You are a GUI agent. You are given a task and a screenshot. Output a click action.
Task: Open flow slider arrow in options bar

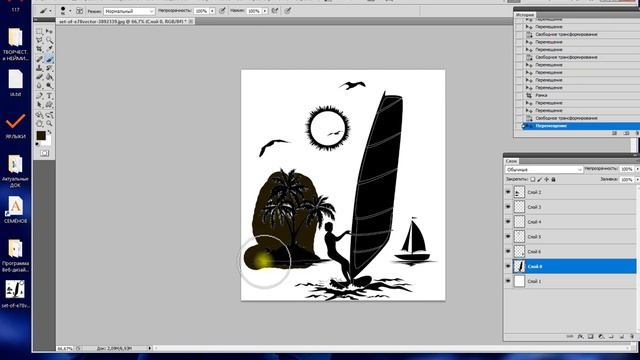click(265, 11)
